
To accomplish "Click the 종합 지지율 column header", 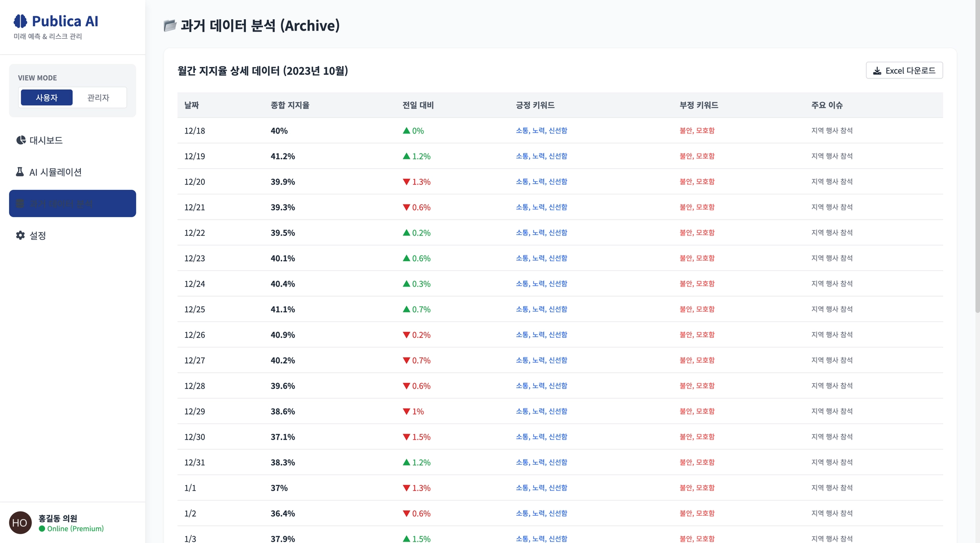I will (x=290, y=105).
